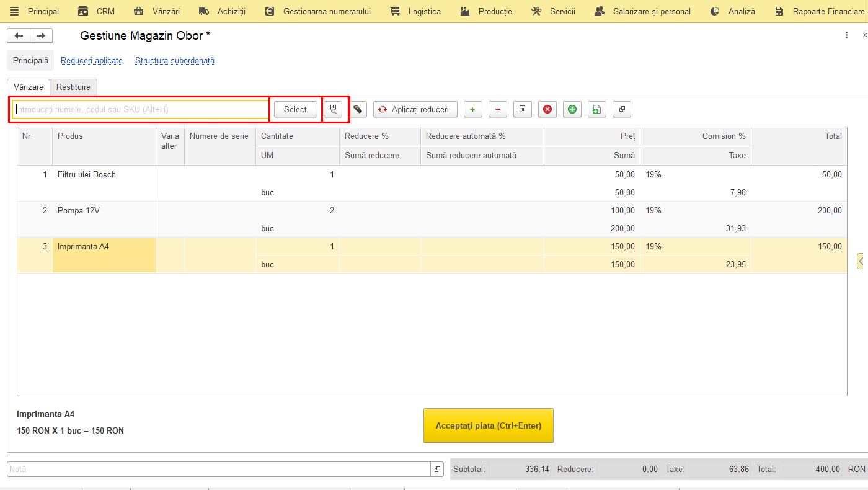868x490 pixels.
Task: Open the three-dot more options menu
Action: 846,35
